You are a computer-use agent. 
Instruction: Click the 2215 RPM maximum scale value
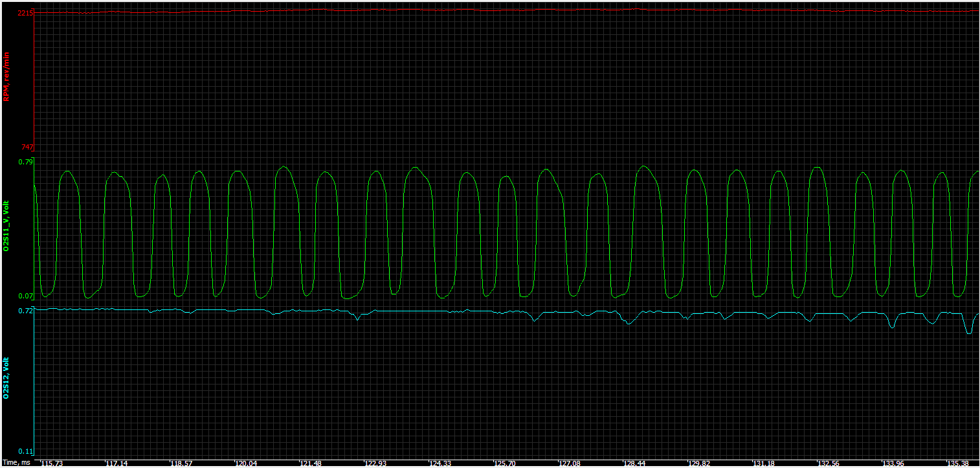[x=25, y=13]
